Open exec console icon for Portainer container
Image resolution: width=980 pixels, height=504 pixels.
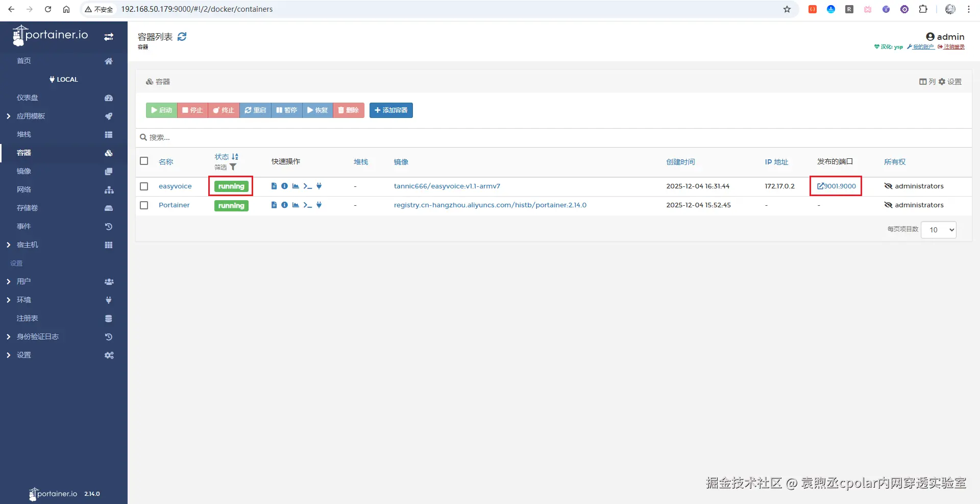pos(307,205)
